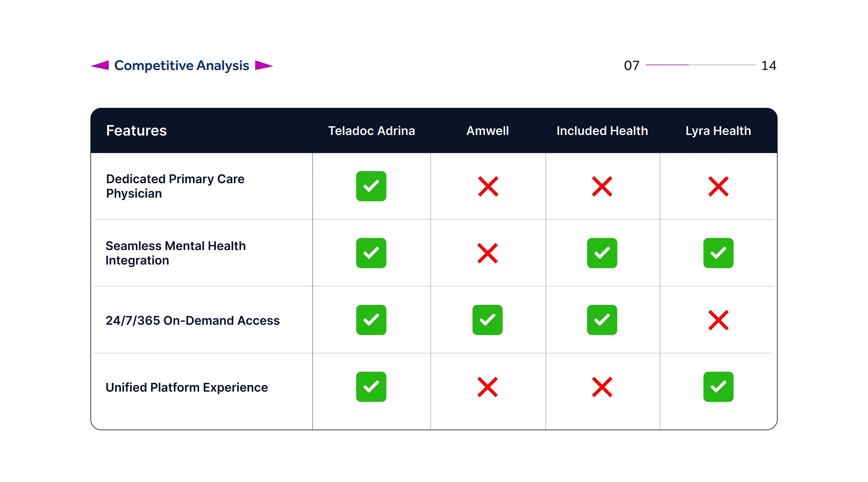Select the Teladoc Adrina column header
Image resolution: width=868 pixels, height=482 pixels.
point(371,131)
